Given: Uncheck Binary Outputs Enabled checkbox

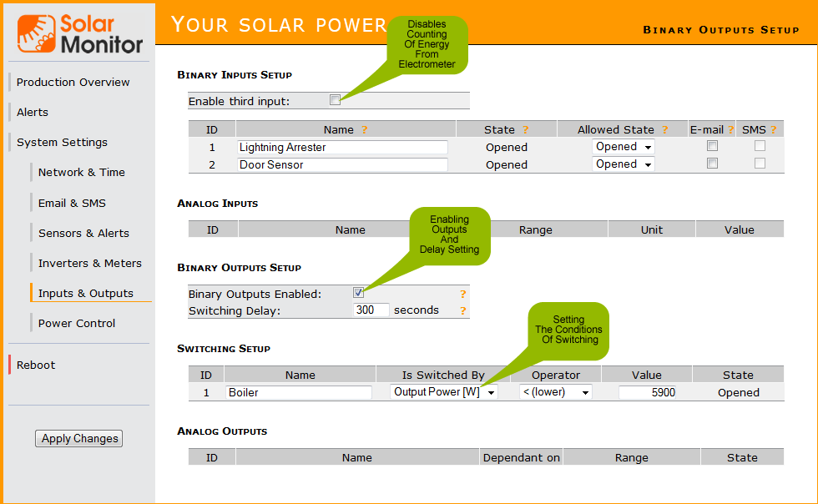Looking at the screenshot, I should pos(358,293).
